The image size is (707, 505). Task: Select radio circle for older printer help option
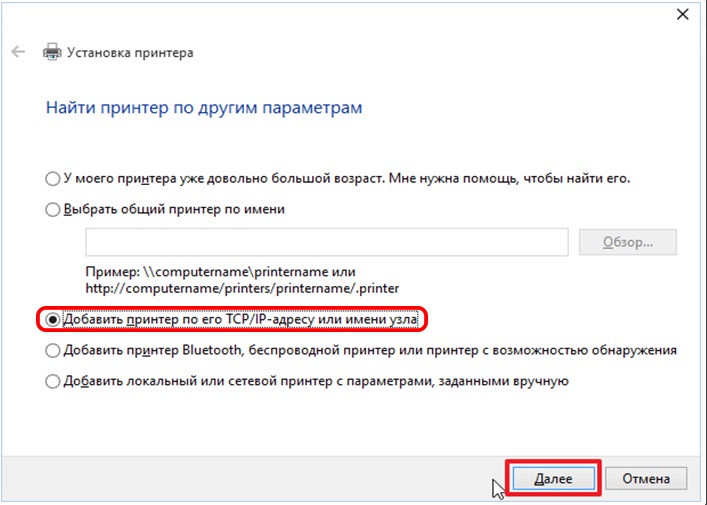point(53,179)
